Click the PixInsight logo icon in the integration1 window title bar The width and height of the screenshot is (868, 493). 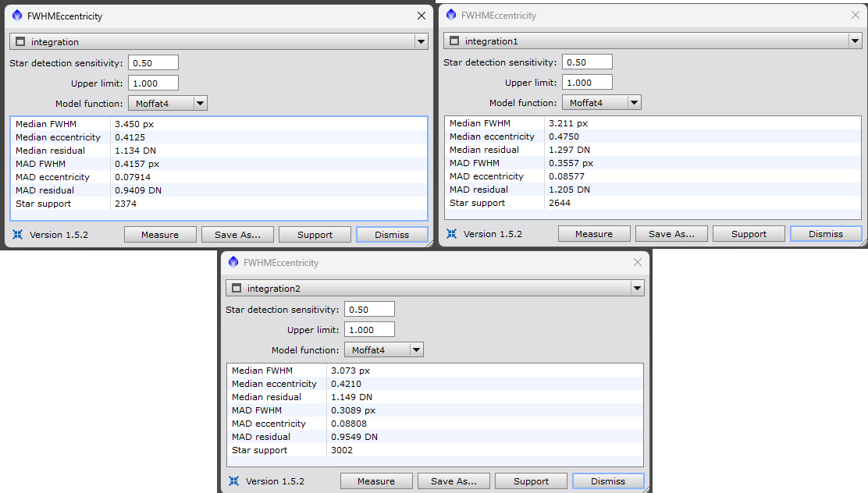pyautogui.click(x=451, y=15)
